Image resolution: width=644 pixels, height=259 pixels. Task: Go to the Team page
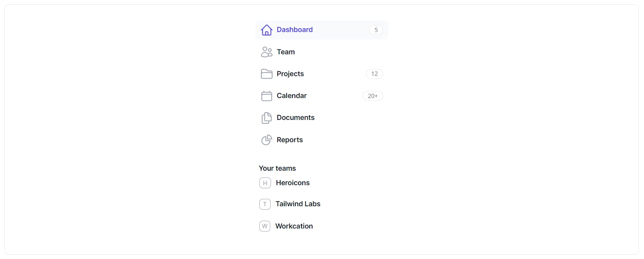[x=322, y=52]
